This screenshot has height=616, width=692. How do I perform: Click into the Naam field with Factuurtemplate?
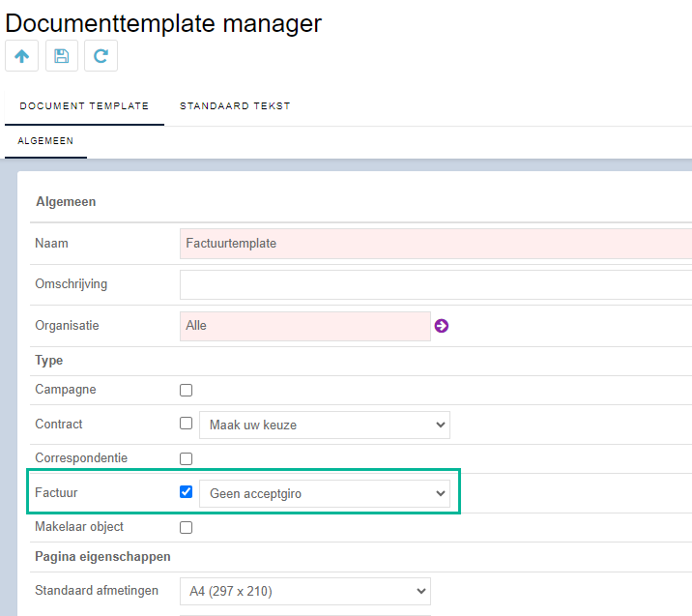(x=436, y=244)
